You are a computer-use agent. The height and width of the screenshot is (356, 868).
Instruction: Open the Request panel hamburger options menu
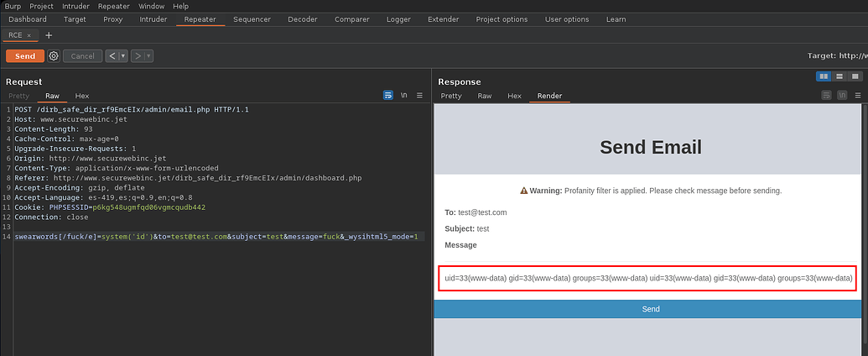pos(419,96)
